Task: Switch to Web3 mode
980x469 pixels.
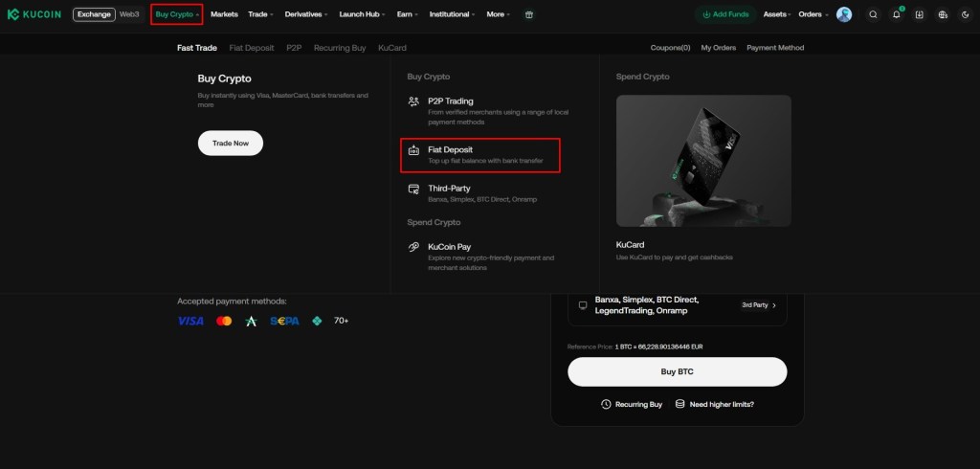Action: pos(129,14)
